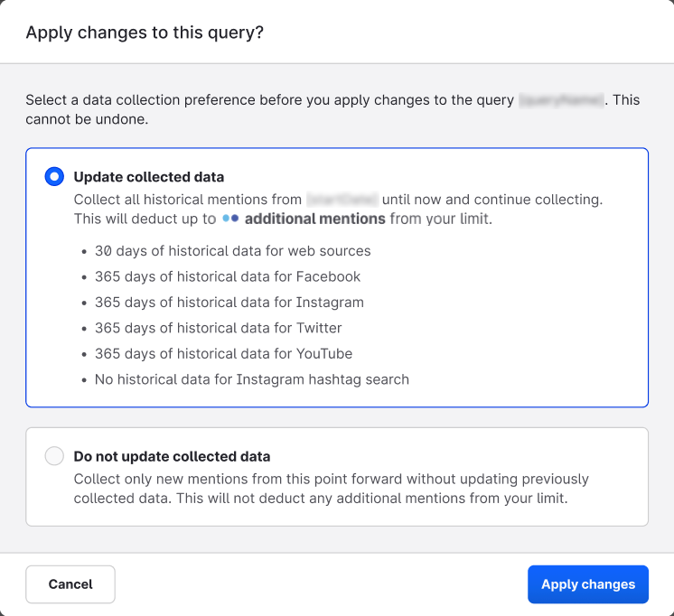Click the 'Update collected data' heading label
This screenshot has width=674, height=616.
coord(148,177)
